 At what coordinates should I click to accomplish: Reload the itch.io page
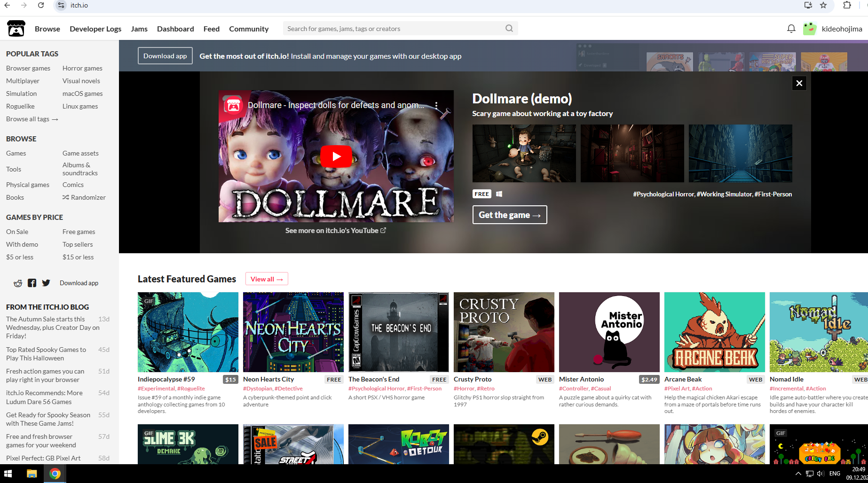point(41,5)
